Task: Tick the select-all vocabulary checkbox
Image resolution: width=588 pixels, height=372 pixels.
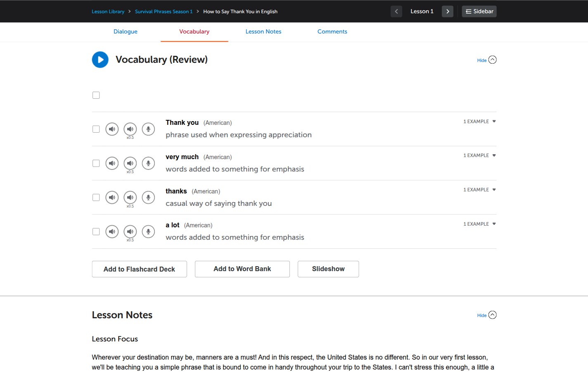Action: (96, 95)
